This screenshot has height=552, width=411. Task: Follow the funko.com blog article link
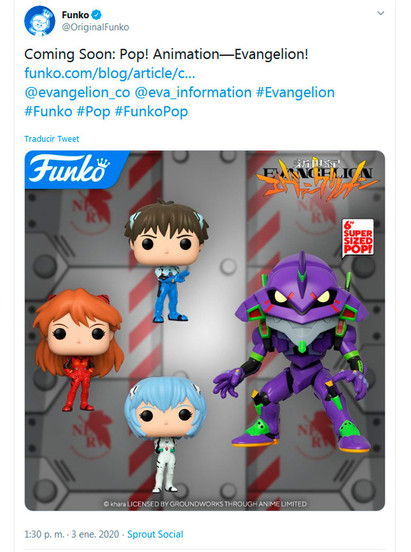(110, 74)
